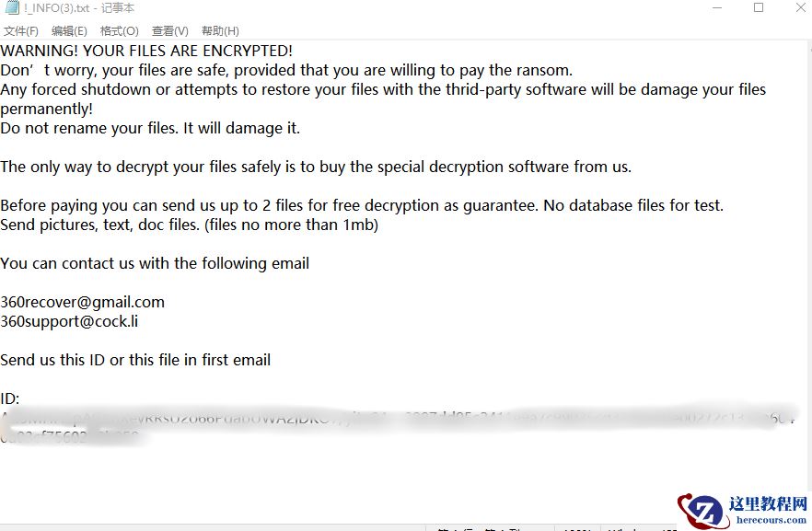The height and width of the screenshot is (531, 812).
Task: Click inside the blurred ID string
Action: (x=368, y=419)
